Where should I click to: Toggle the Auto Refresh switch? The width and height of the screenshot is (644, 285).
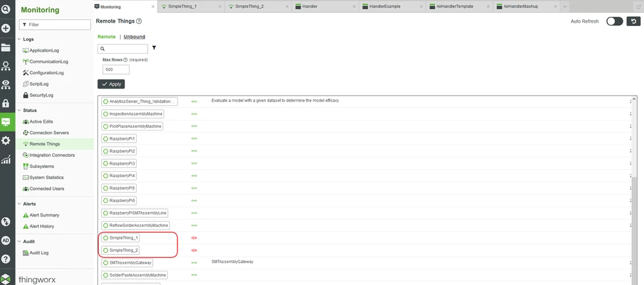pyautogui.click(x=614, y=21)
